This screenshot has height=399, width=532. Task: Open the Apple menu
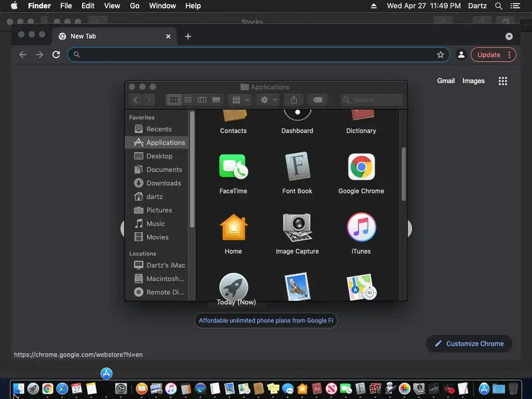pyautogui.click(x=14, y=6)
